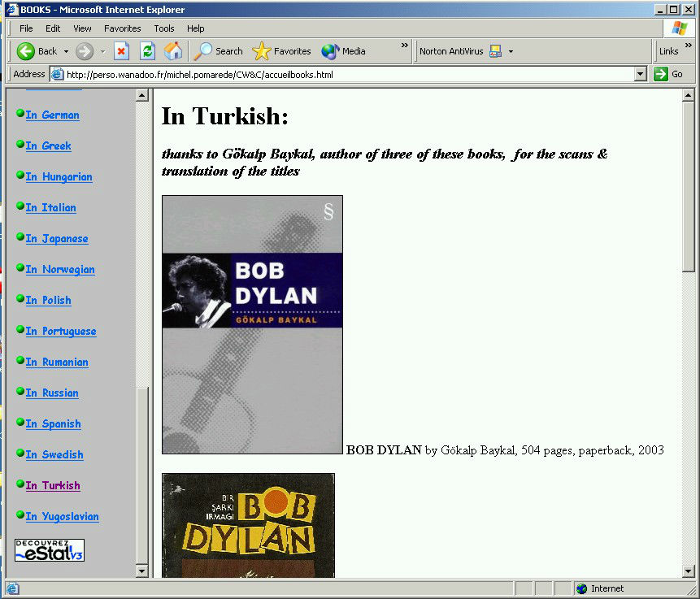Follow the In German link
This screenshot has height=599, width=700.
click(52, 115)
